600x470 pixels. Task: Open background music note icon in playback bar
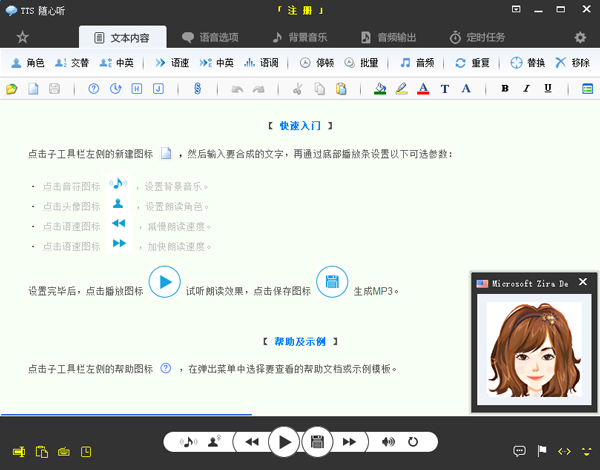click(189, 441)
